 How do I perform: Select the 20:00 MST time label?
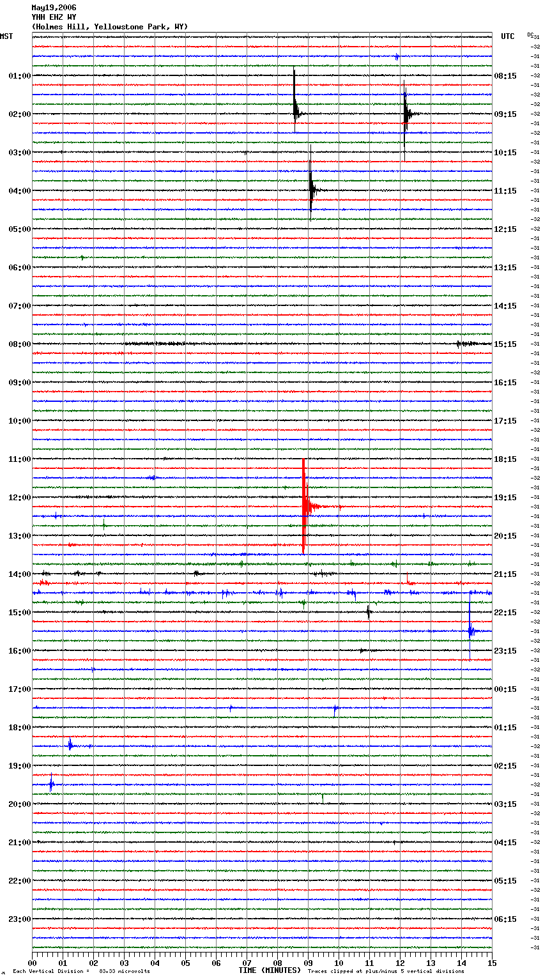click(x=20, y=804)
